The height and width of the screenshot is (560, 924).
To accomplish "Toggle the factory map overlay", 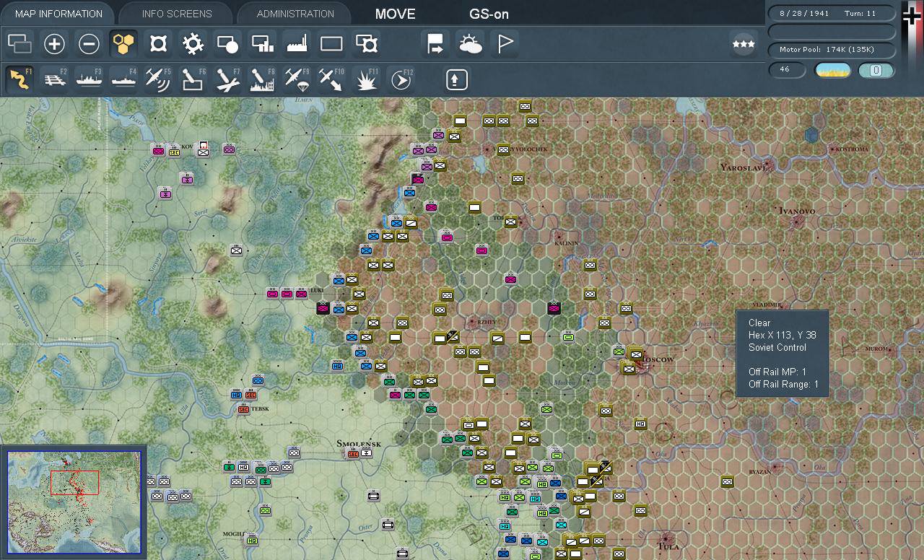I will (x=297, y=44).
